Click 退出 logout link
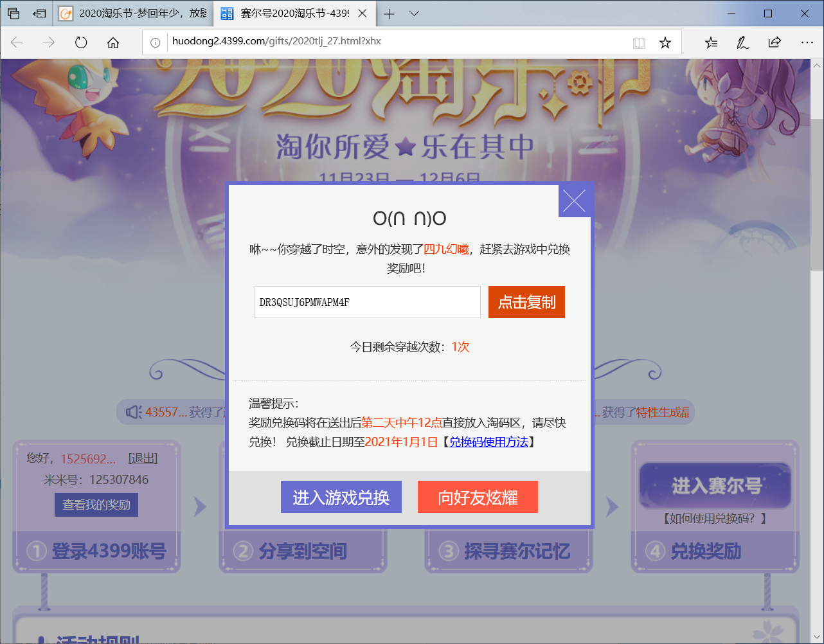This screenshot has height=644, width=824. (143, 458)
